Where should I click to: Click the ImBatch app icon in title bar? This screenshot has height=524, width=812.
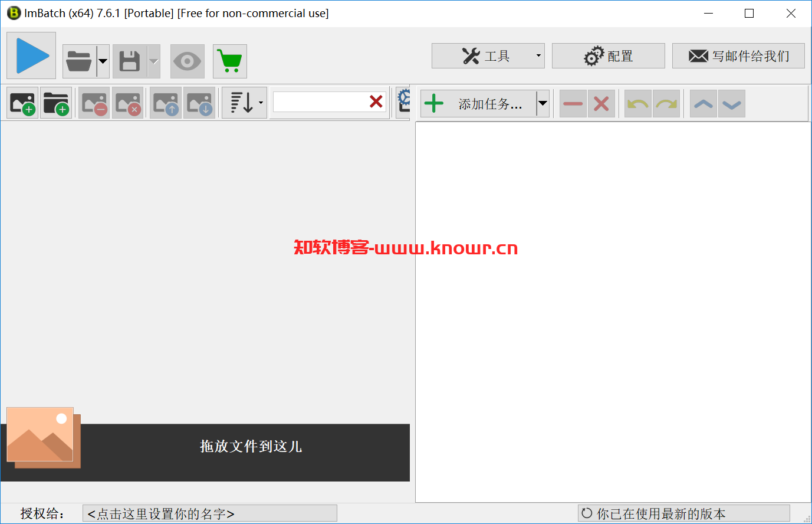13,13
